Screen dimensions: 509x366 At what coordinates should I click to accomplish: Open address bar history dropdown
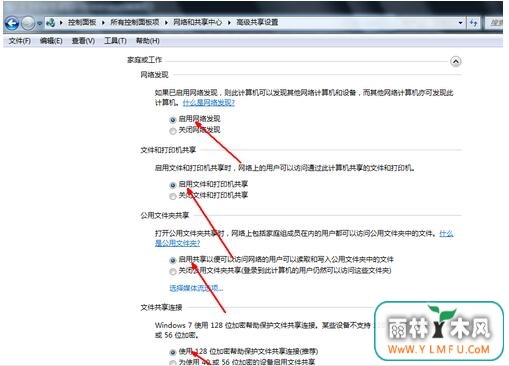[460, 23]
